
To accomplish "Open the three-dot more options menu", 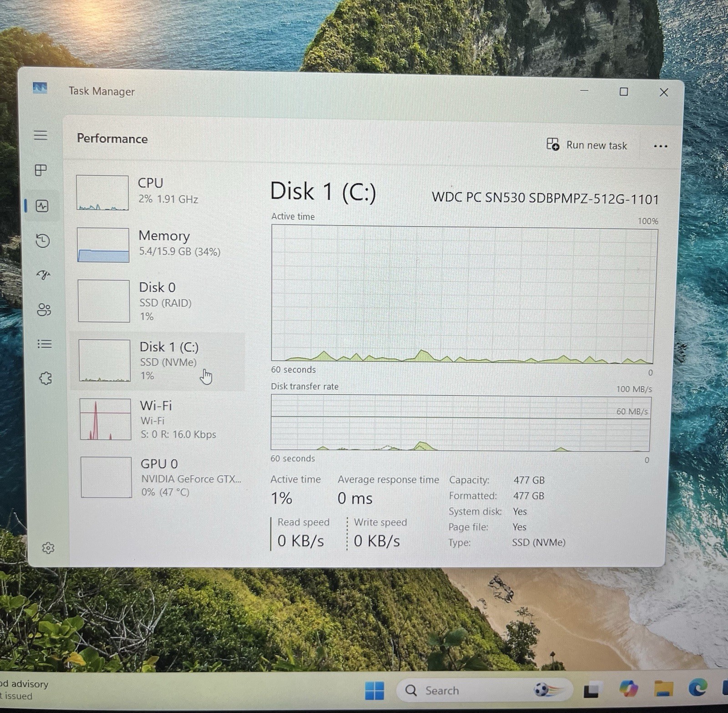I will (660, 146).
